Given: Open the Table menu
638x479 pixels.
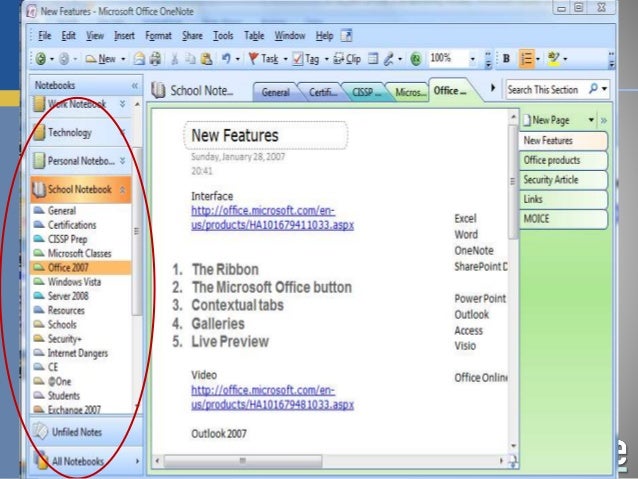Looking at the screenshot, I should (x=254, y=36).
